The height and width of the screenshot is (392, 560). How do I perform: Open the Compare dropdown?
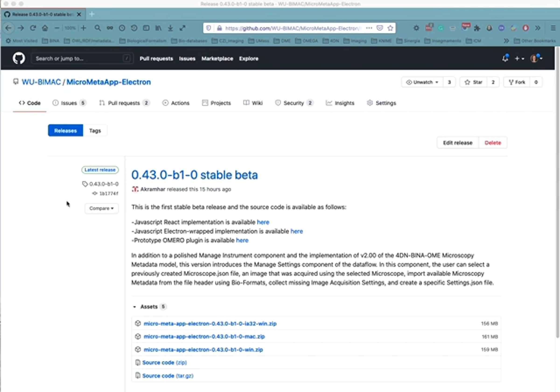coord(101,208)
